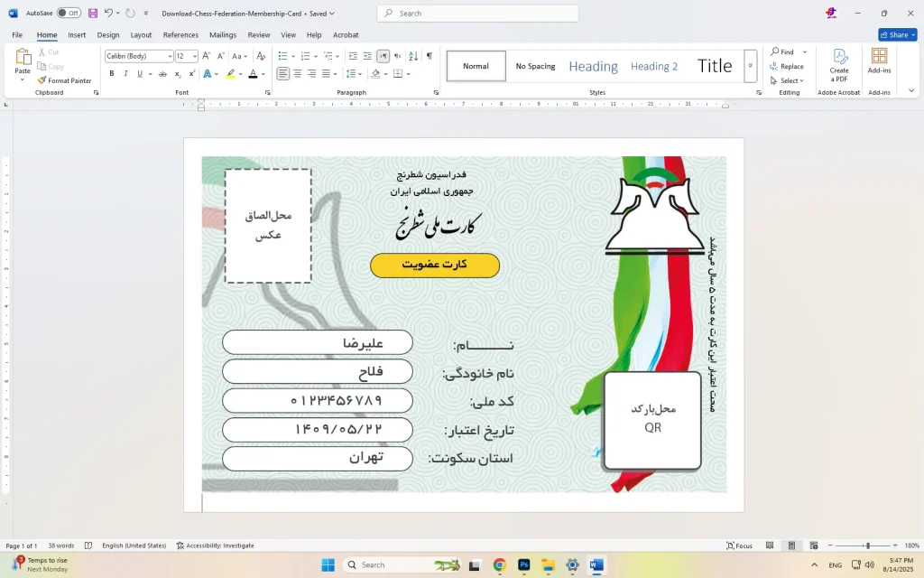Toggle italic formatting
This screenshot has width=924, height=578.
tap(125, 74)
